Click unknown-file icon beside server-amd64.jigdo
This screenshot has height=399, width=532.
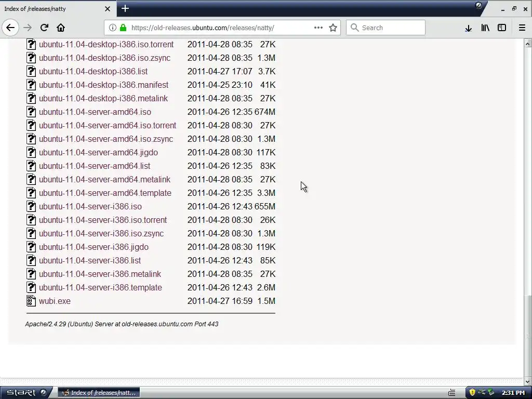[31, 152]
